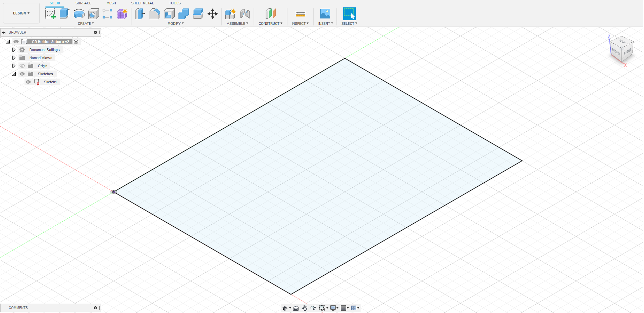Click the Zoom Window magnifier icon
Viewport: 644px width, 313px height.
coord(322,308)
